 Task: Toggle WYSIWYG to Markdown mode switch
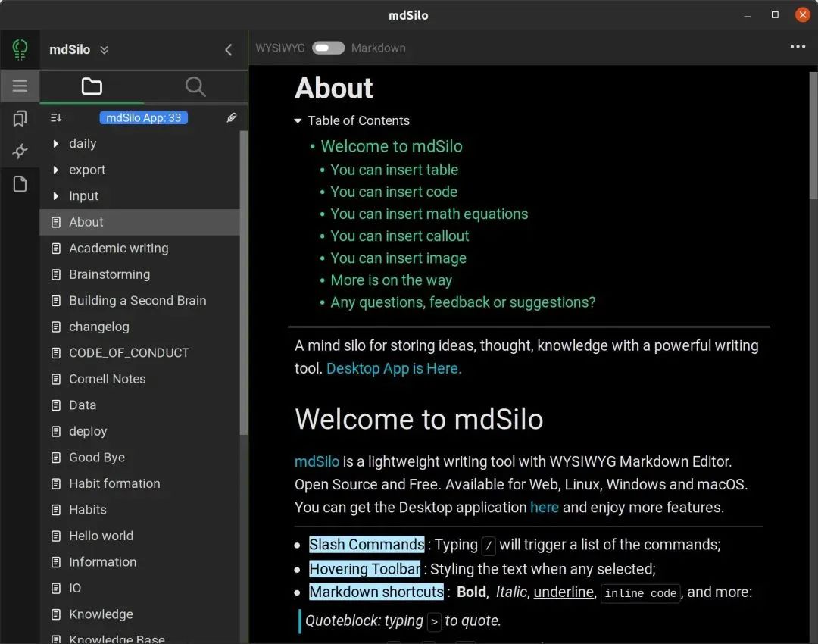click(x=328, y=48)
